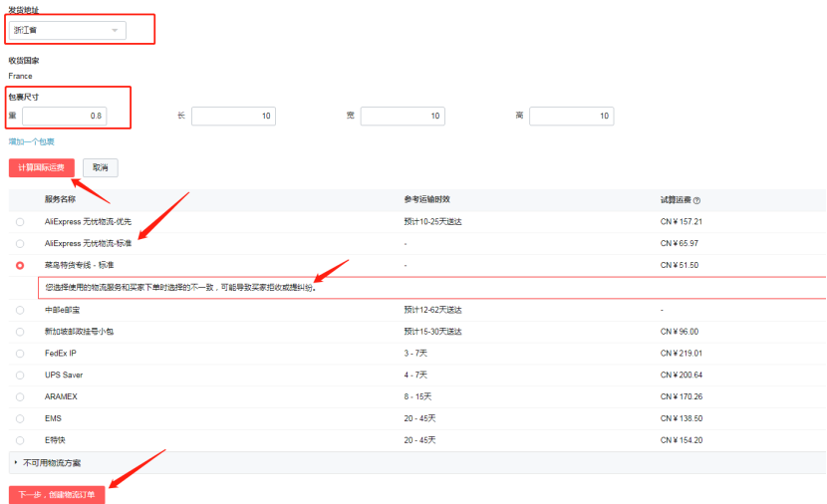Click the 增加一个包裹 link
This screenshot has height=504, width=827.
click(x=32, y=141)
